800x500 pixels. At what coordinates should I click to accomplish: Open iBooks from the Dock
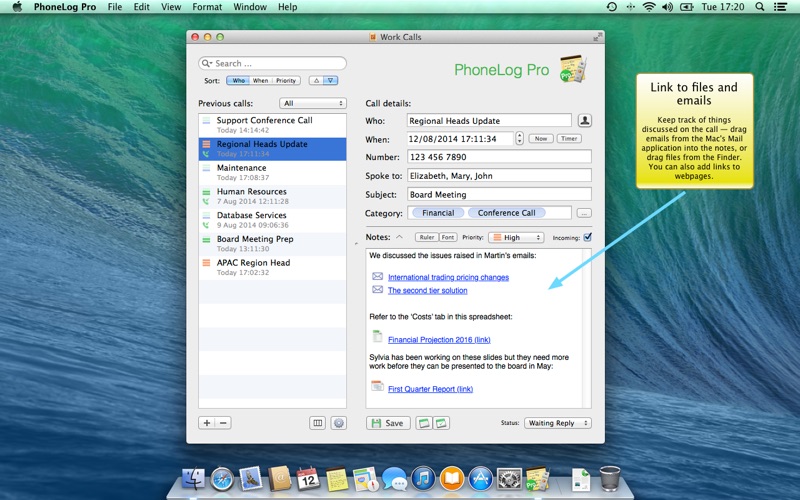point(452,479)
